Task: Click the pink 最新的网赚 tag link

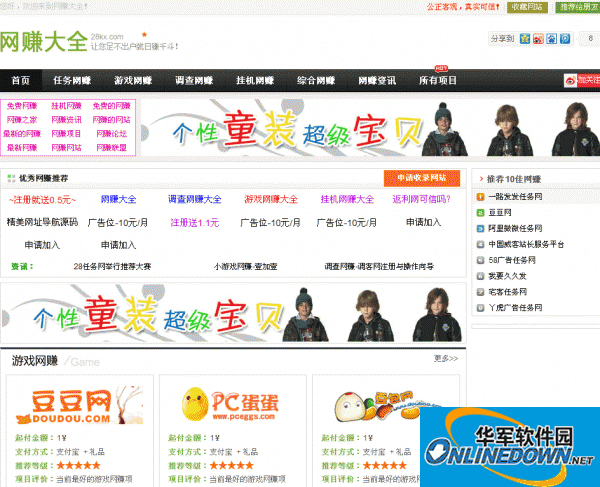Action: [22, 134]
